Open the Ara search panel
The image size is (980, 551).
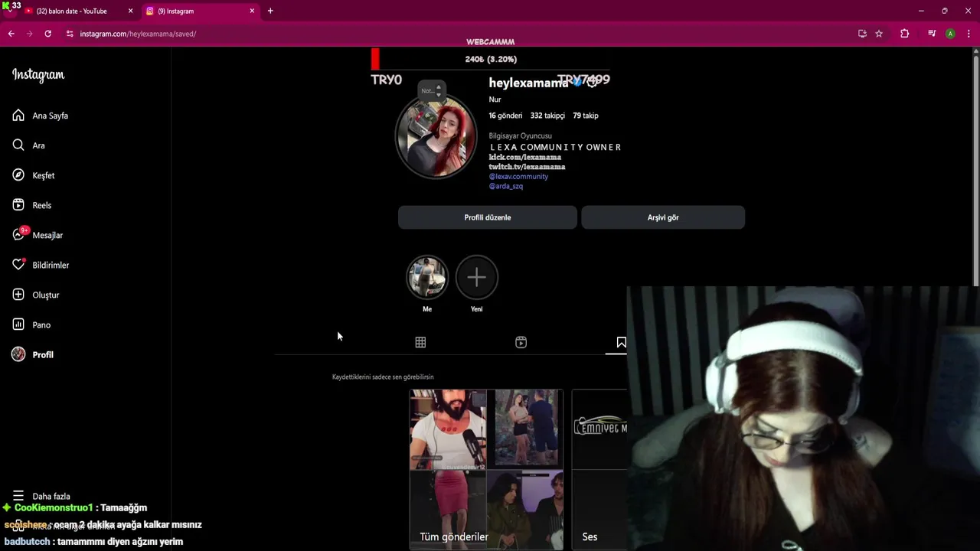(x=28, y=145)
